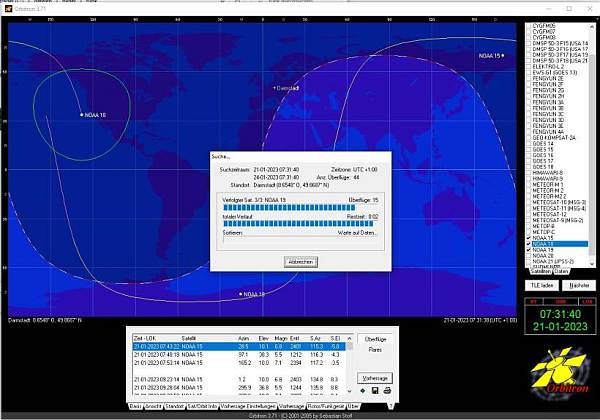Select the Überflüge tab
Screen dimensions: 600x420
click(375, 339)
